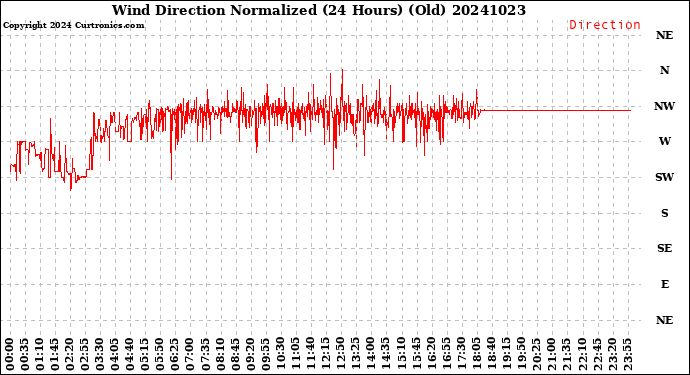The height and width of the screenshot is (375, 690).
Task: Select the "SW" axis label
Action: click(664, 177)
